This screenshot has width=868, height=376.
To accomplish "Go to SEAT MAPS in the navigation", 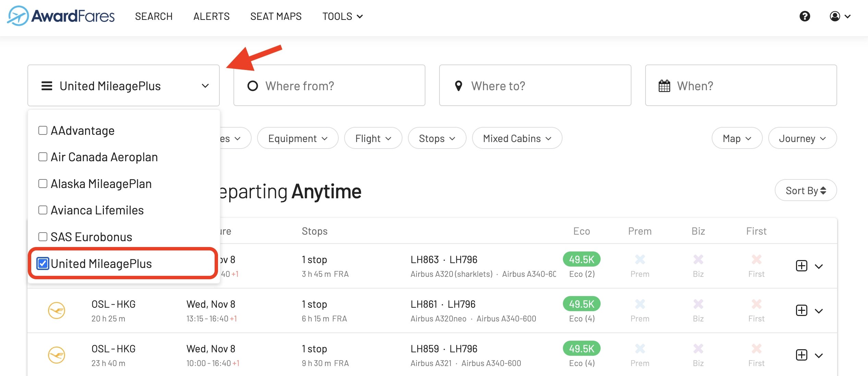I will pos(276,16).
